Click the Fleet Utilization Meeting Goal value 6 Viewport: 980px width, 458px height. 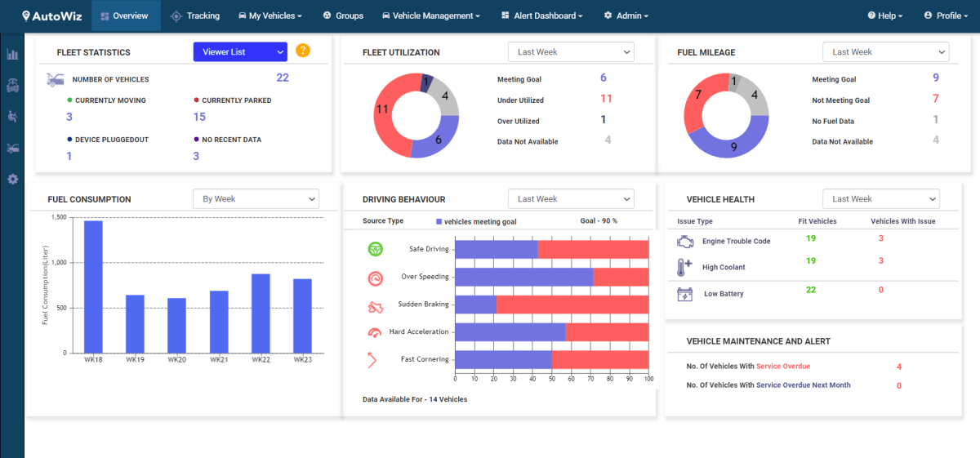[x=604, y=78]
